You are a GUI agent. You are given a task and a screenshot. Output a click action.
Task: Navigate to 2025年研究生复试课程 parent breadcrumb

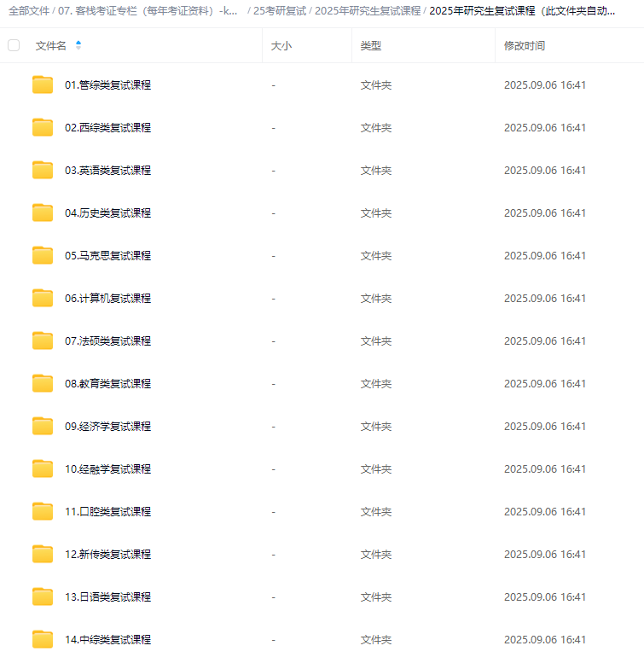coord(368,10)
